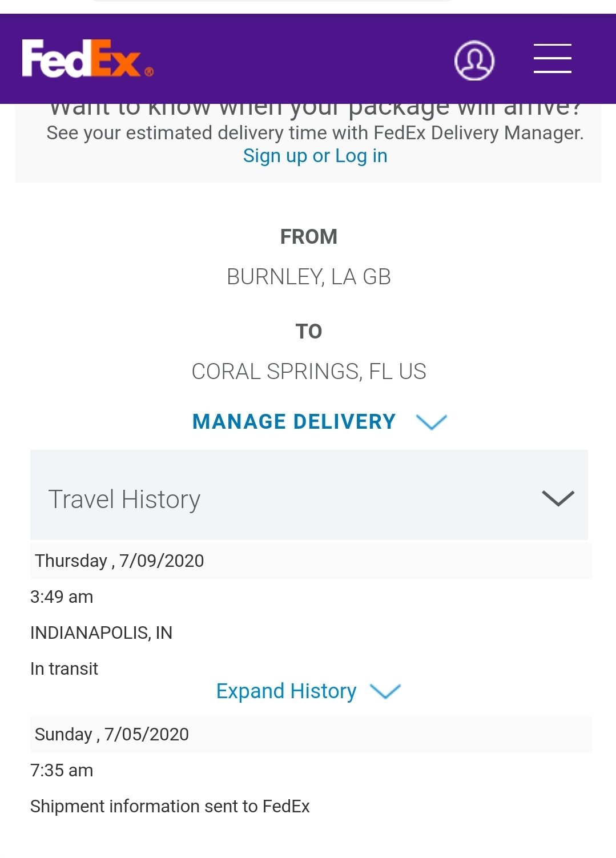This screenshot has height=858, width=616.
Task: Click the Travel History chevron arrow
Action: (558, 498)
